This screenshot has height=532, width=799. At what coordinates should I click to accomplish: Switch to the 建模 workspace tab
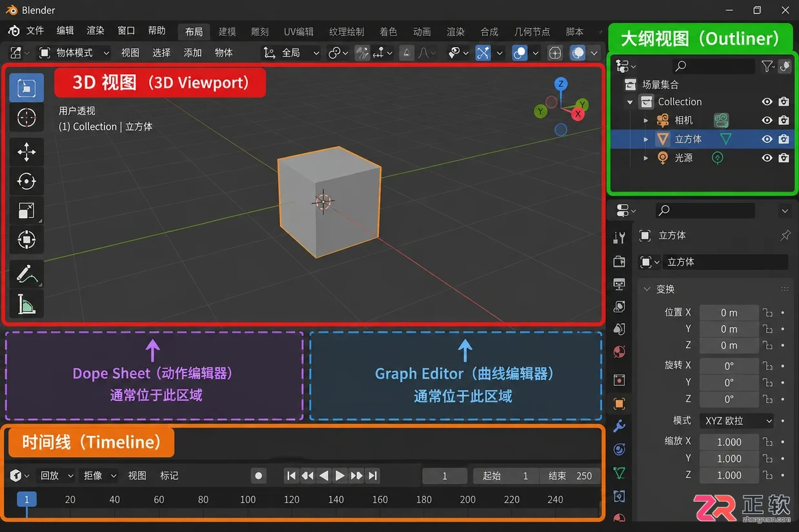(x=227, y=32)
